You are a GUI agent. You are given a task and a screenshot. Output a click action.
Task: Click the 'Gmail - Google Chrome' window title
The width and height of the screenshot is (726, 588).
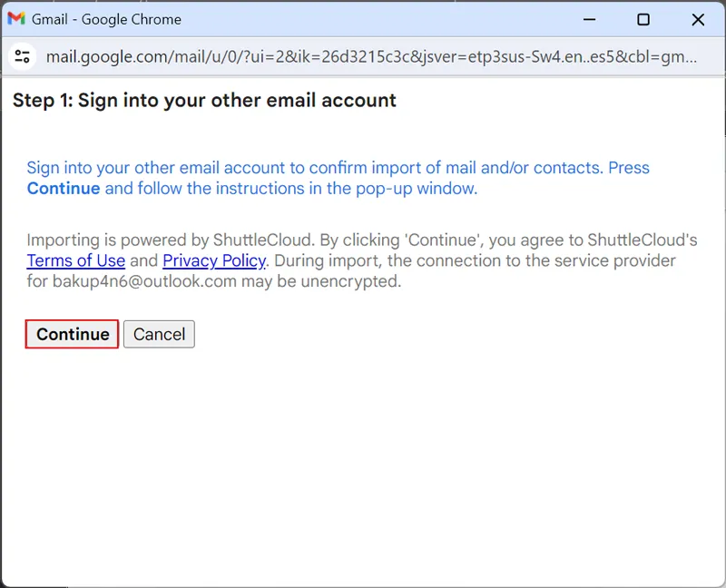tap(107, 19)
